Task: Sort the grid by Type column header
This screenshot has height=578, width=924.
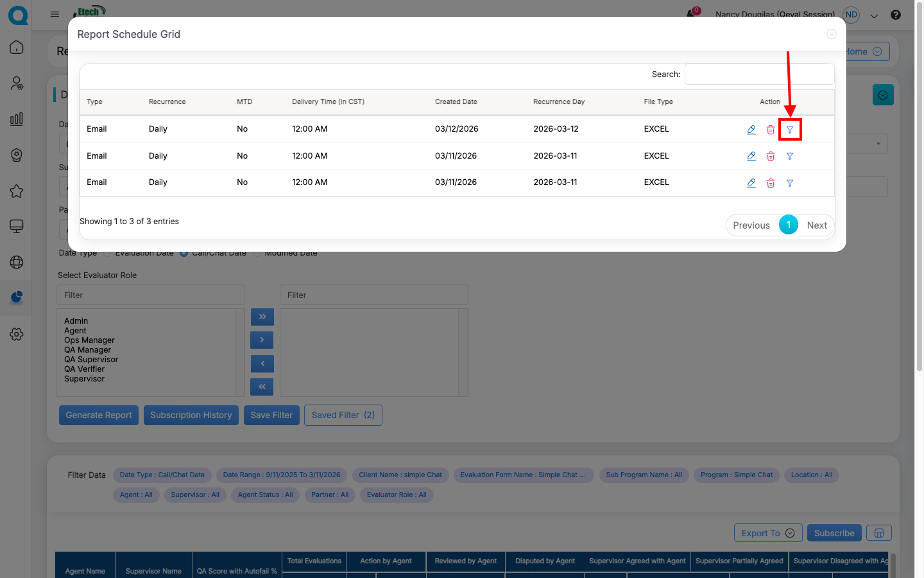Action: tap(94, 102)
